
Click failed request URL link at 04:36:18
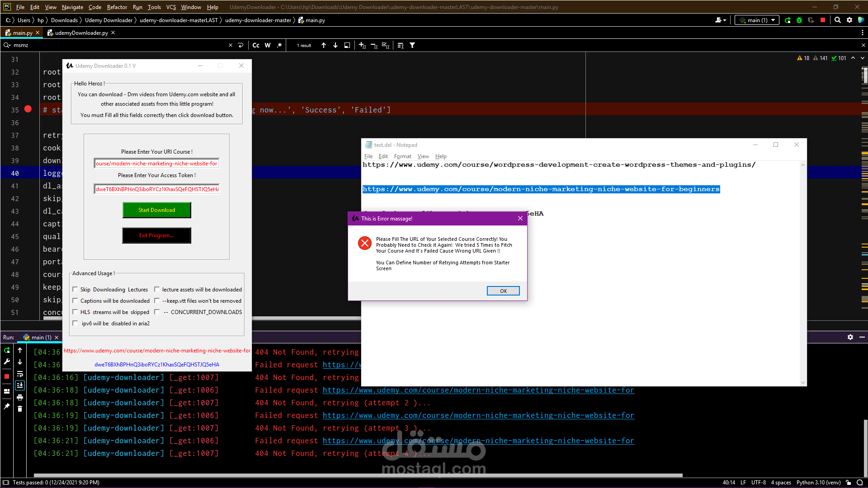478,390
